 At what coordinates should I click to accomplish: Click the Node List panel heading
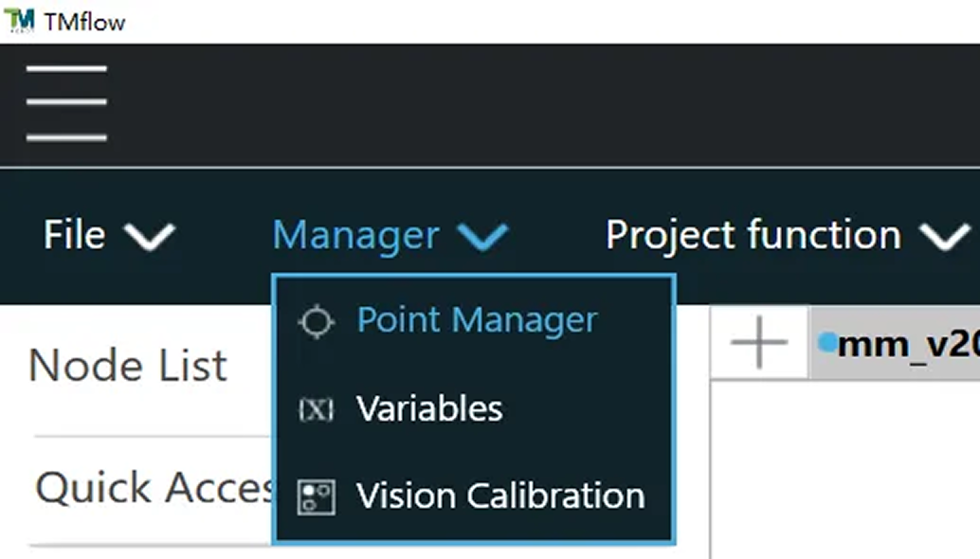point(128,367)
